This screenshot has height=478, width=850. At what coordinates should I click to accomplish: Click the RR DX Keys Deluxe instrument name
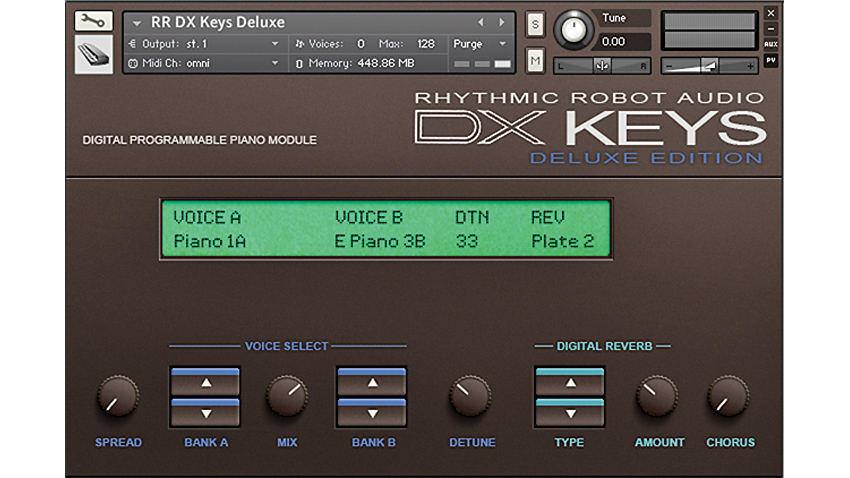217,22
